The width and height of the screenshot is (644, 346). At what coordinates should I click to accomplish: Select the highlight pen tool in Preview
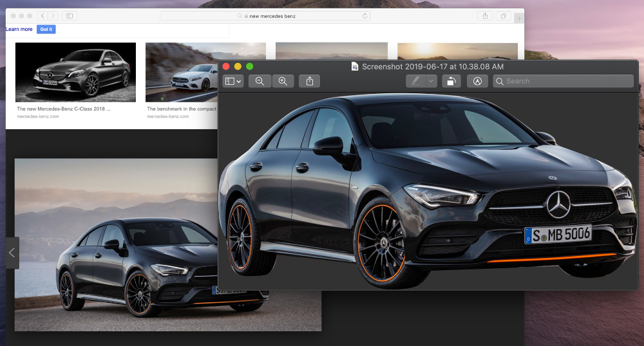416,81
